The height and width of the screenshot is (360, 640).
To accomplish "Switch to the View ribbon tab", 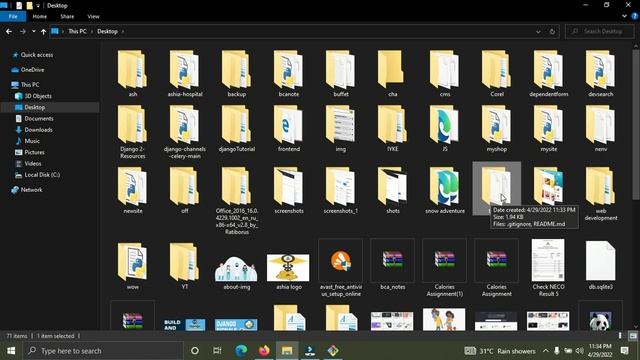I will (93, 16).
